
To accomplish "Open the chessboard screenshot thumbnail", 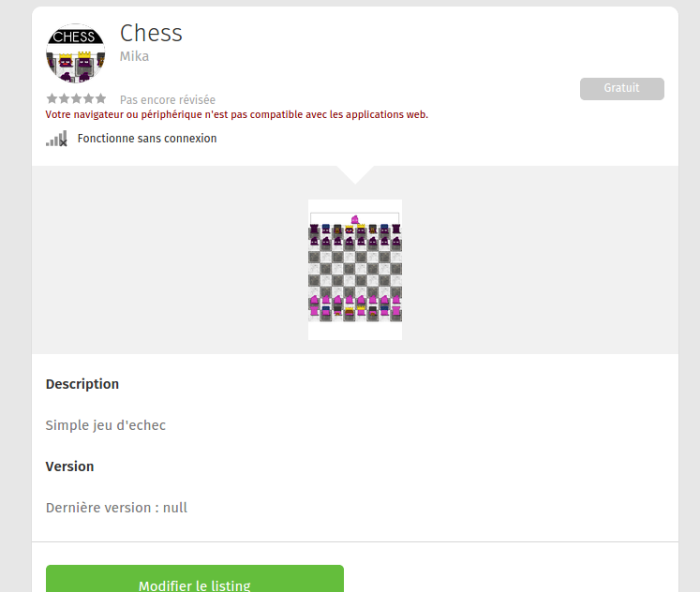I will point(355,270).
